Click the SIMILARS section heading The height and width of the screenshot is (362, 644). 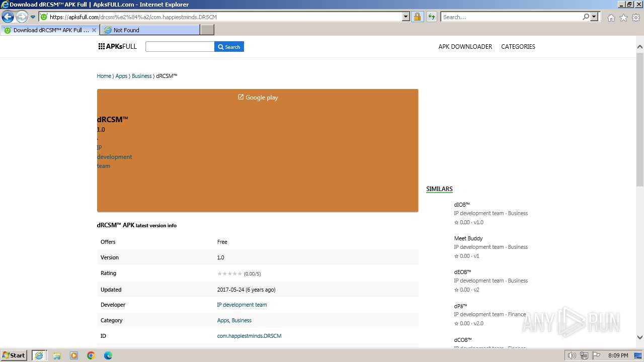439,189
